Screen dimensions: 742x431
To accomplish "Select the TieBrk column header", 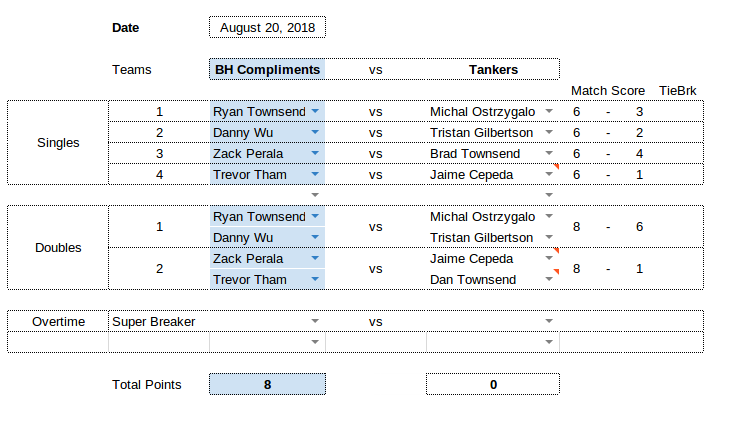I will coord(678,90).
